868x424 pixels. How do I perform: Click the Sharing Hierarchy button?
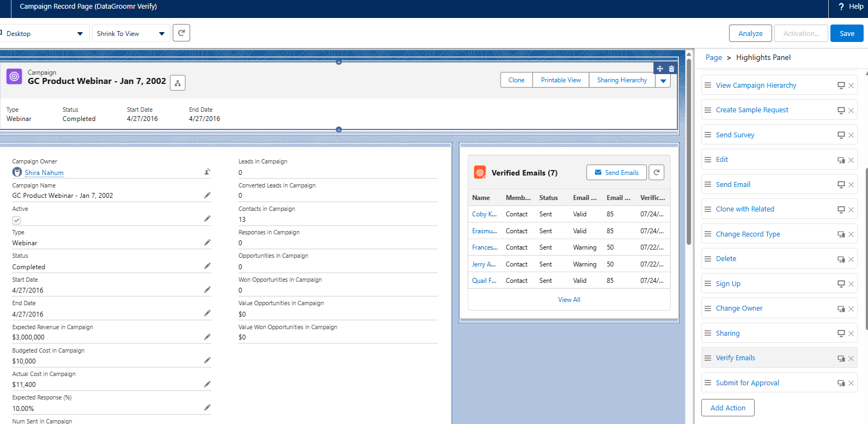[x=622, y=80]
